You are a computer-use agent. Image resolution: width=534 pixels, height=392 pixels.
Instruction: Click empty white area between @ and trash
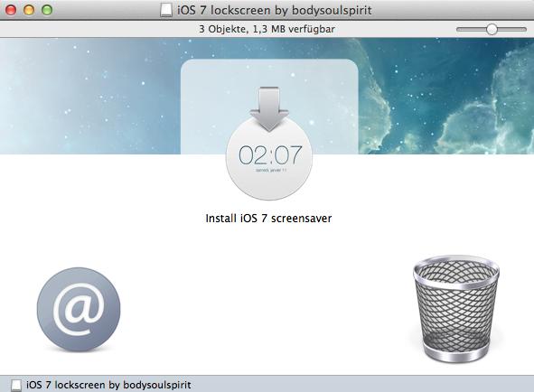tap(266, 306)
